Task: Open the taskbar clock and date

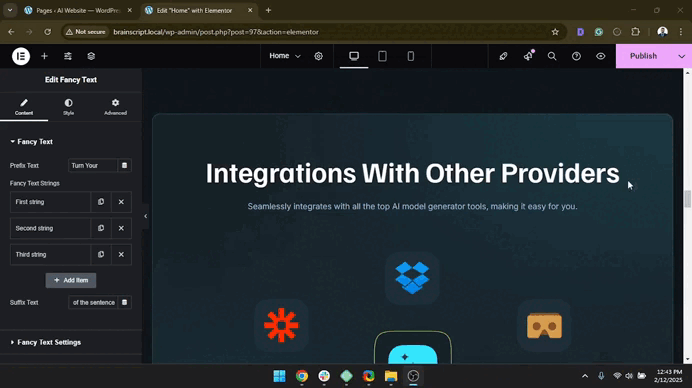Action: point(669,376)
